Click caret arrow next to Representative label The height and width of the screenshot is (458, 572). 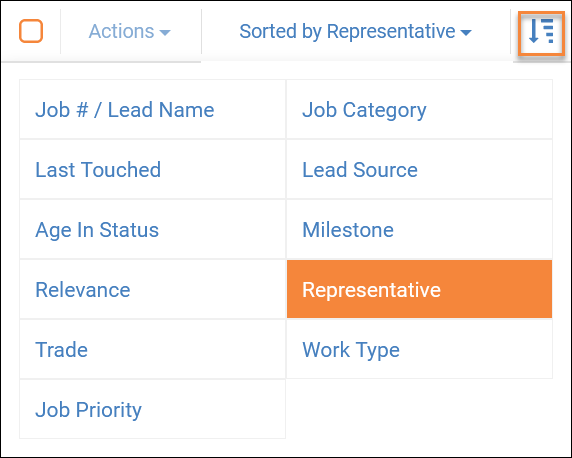point(466,33)
